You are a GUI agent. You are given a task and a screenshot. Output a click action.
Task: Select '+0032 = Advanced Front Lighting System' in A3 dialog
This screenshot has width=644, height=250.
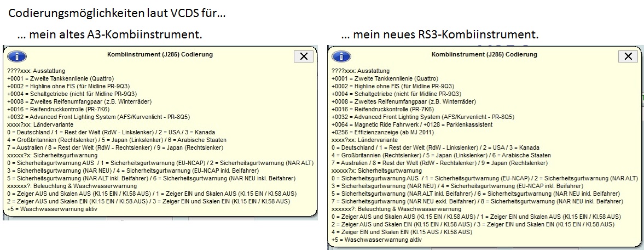(98, 117)
